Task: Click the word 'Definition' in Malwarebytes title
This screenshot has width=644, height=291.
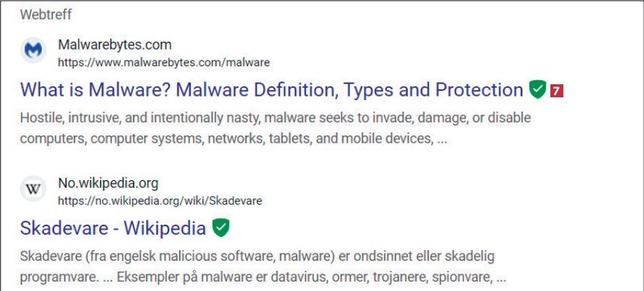Action: point(287,90)
